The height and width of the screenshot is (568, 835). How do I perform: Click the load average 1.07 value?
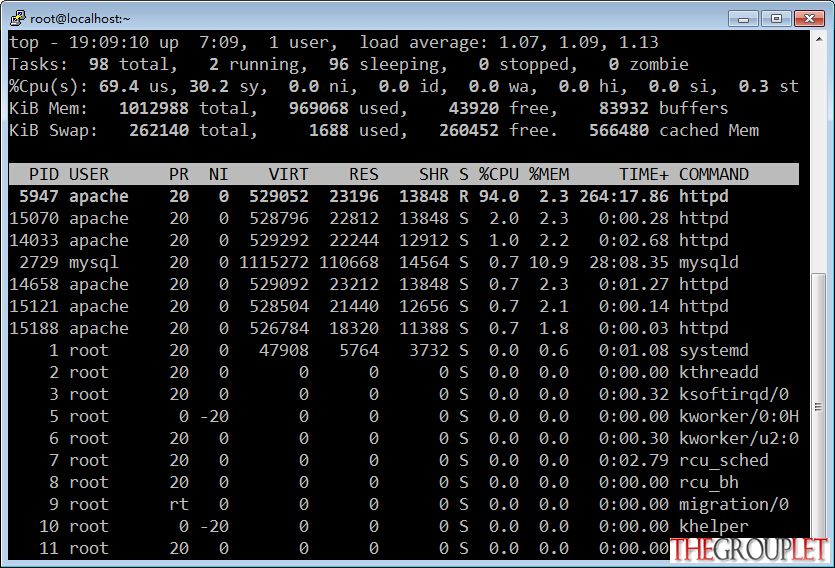(x=519, y=42)
